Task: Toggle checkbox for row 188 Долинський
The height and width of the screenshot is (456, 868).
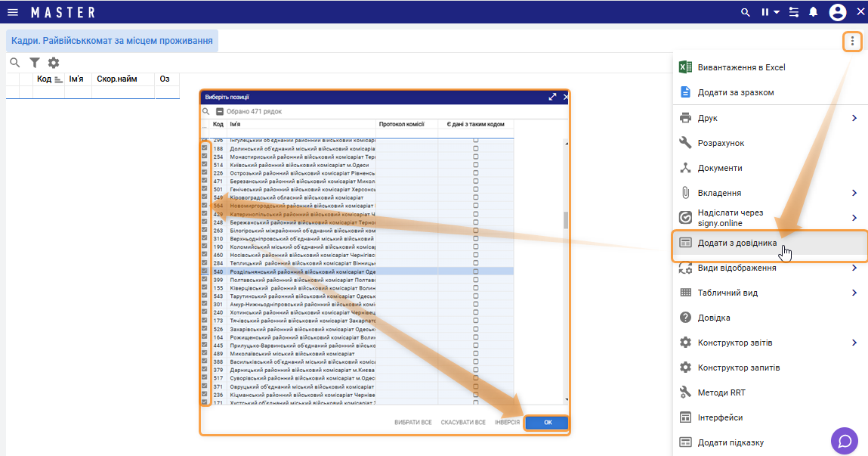Action: [x=205, y=148]
